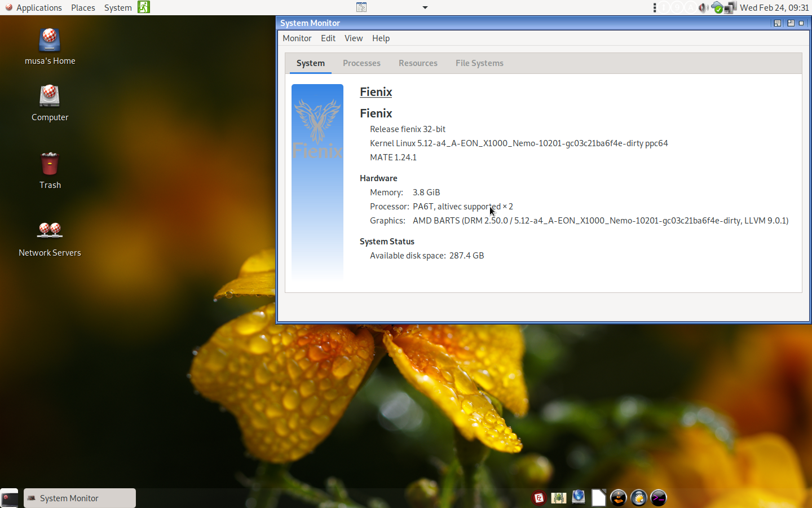Open the Places menu in top panel

[83, 7]
